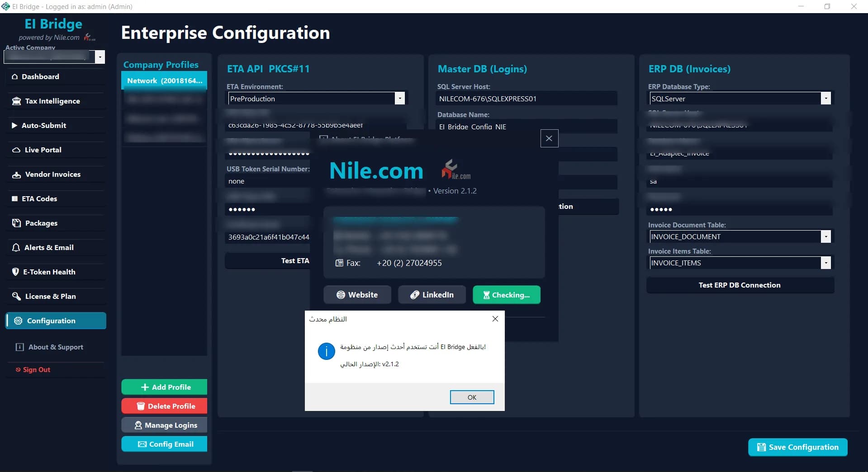Click the USB Token Serial Number field
868x472 pixels.
(x=267, y=181)
